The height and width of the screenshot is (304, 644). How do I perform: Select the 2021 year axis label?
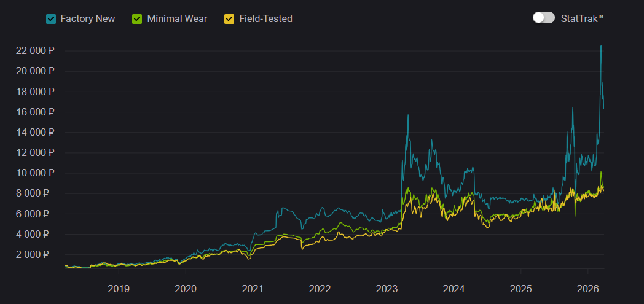(253, 289)
